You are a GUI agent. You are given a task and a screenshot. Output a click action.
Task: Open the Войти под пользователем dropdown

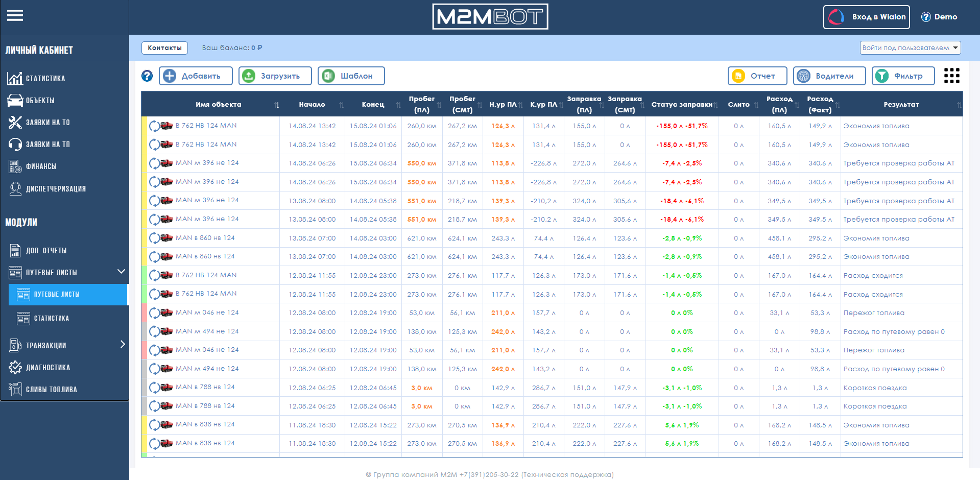pyautogui.click(x=911, y=47)
